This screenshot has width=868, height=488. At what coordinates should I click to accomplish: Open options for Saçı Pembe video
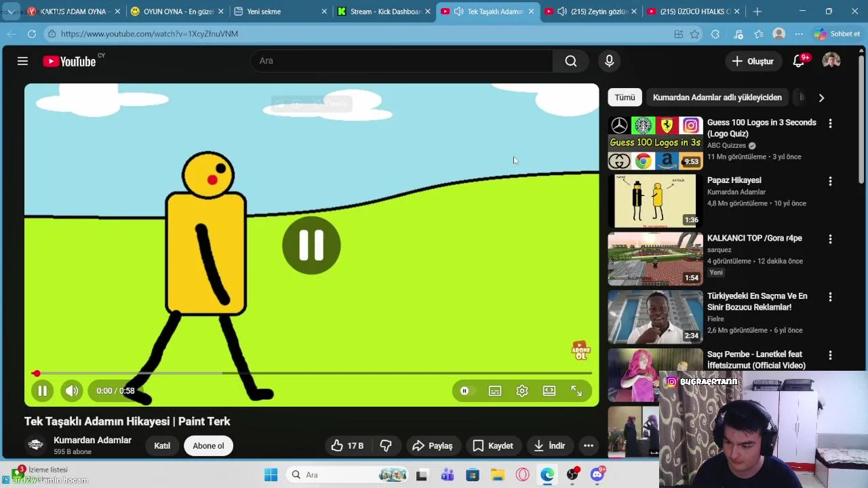830,355
